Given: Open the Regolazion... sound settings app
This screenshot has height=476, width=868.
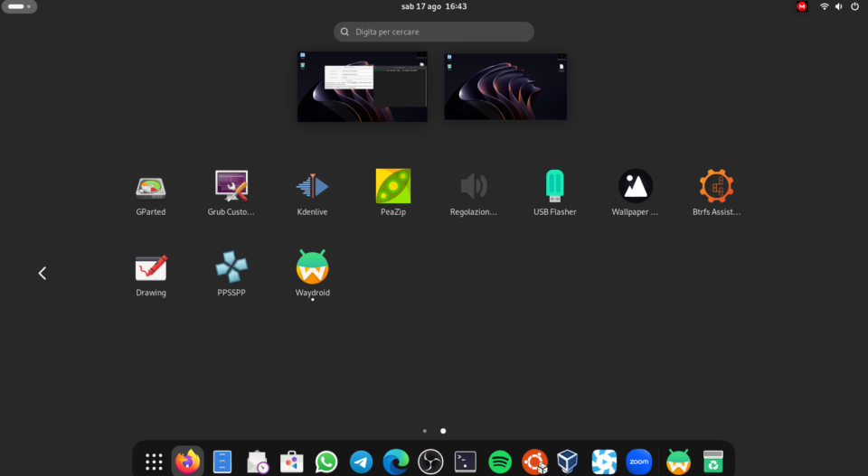Looking at the screenshot, I should coord(474,186).
